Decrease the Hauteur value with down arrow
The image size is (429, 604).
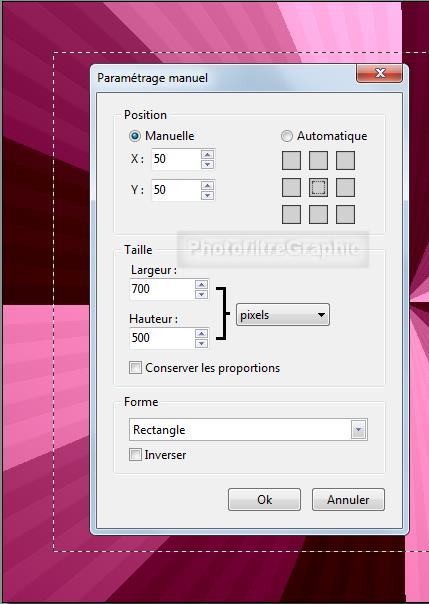pyautogui.click(x=201, y=344)
